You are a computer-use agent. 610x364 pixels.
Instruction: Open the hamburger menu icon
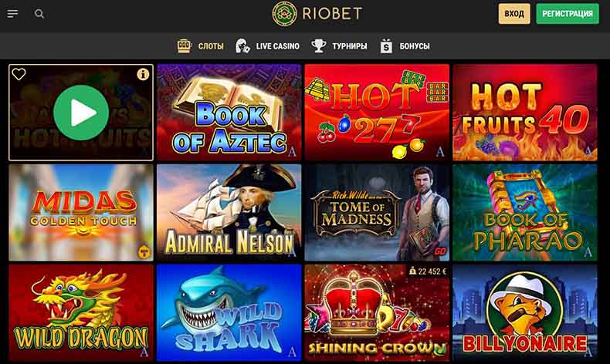coord(12,14)
